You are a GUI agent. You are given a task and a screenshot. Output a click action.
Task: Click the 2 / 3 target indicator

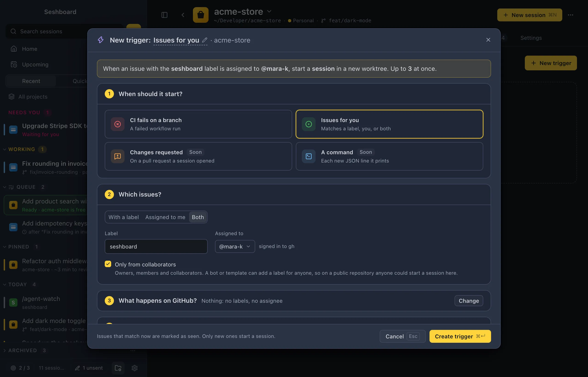pyautogui.click(x=20, y=368)
